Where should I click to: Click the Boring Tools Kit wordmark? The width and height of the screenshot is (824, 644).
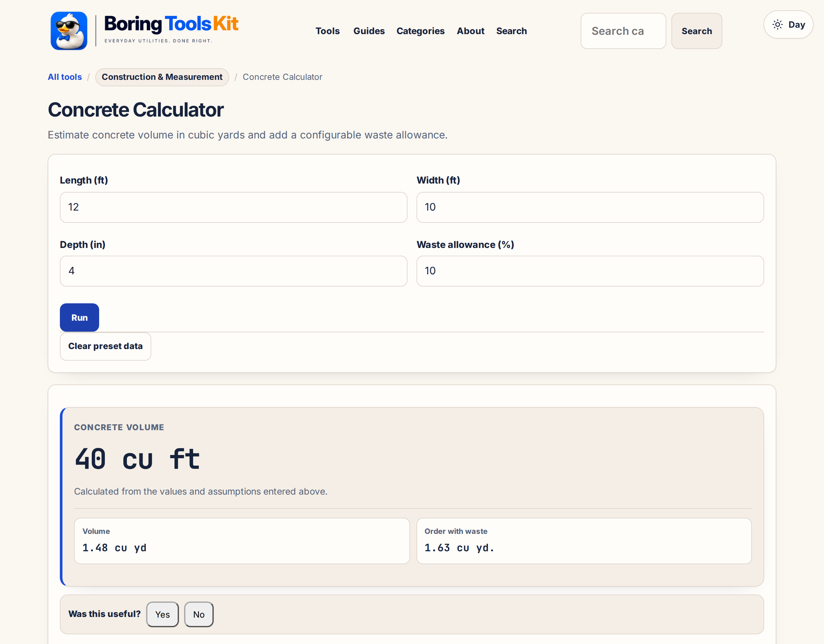(171, 24)
